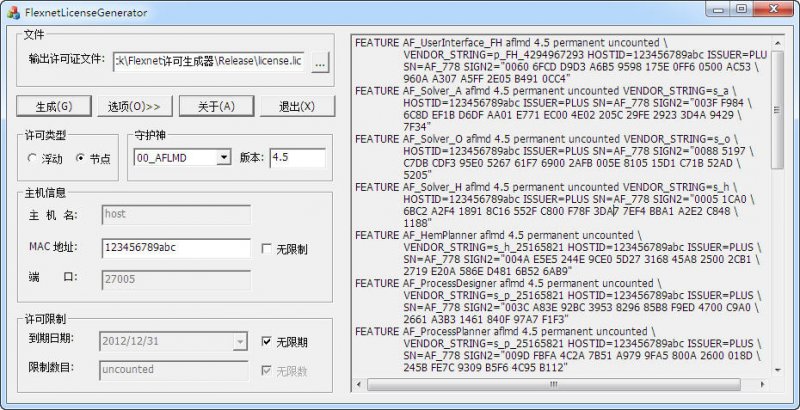Click the FEATURE AF_ProcessPlanner line
Screen dimensions: 800x410
pos(505,331)
